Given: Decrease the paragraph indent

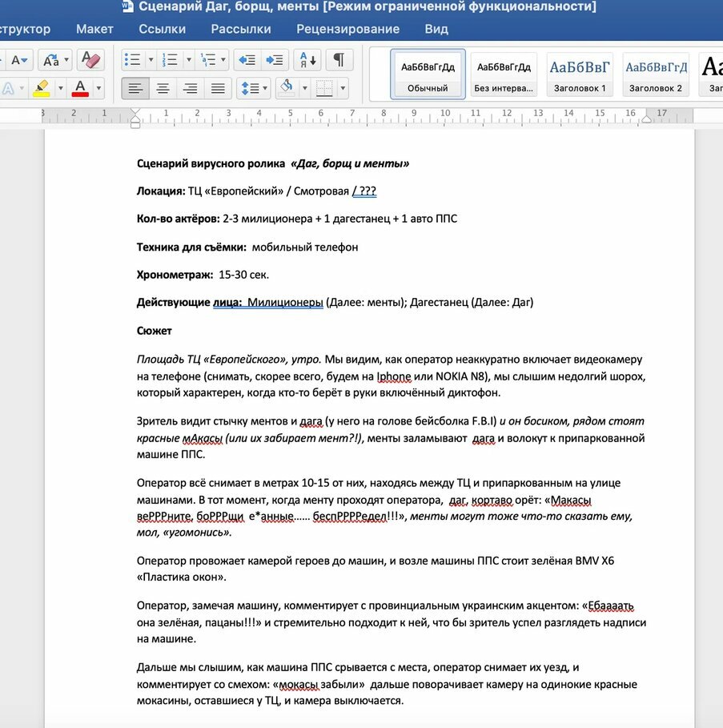Looking at the screenshot, I should (247, 60).
